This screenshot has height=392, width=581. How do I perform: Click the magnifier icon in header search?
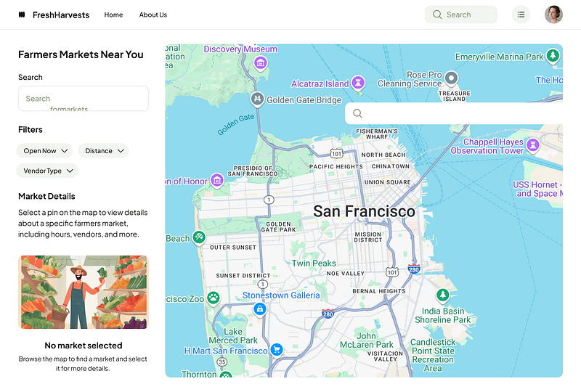point(437,15)
